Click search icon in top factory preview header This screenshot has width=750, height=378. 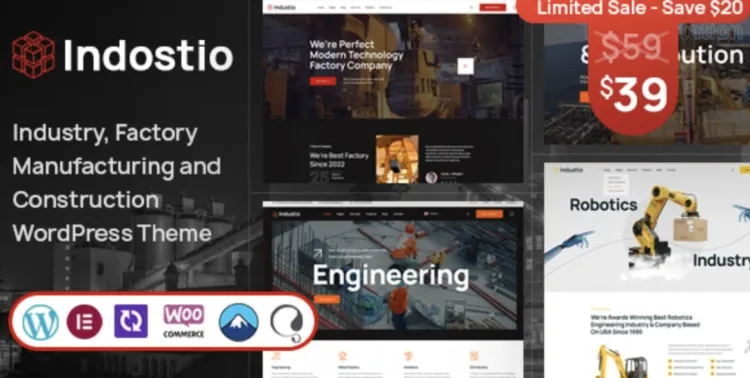(x=471, y=7)
